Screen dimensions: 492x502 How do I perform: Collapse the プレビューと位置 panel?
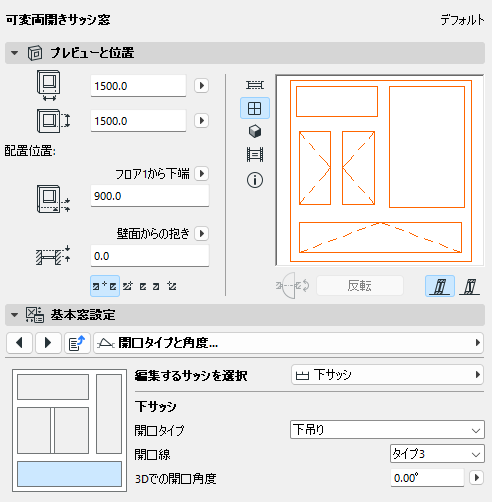click(x=14, y=53)
